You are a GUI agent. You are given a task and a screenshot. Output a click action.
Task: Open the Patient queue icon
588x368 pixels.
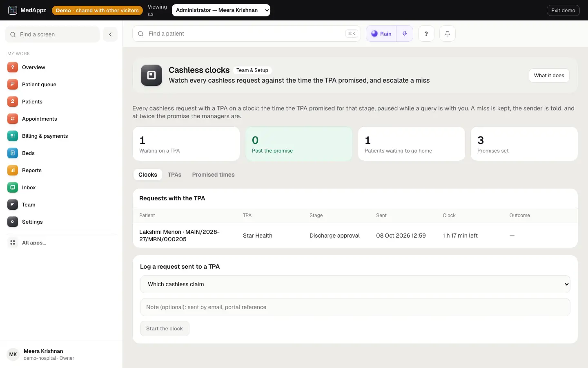(13, 84)
